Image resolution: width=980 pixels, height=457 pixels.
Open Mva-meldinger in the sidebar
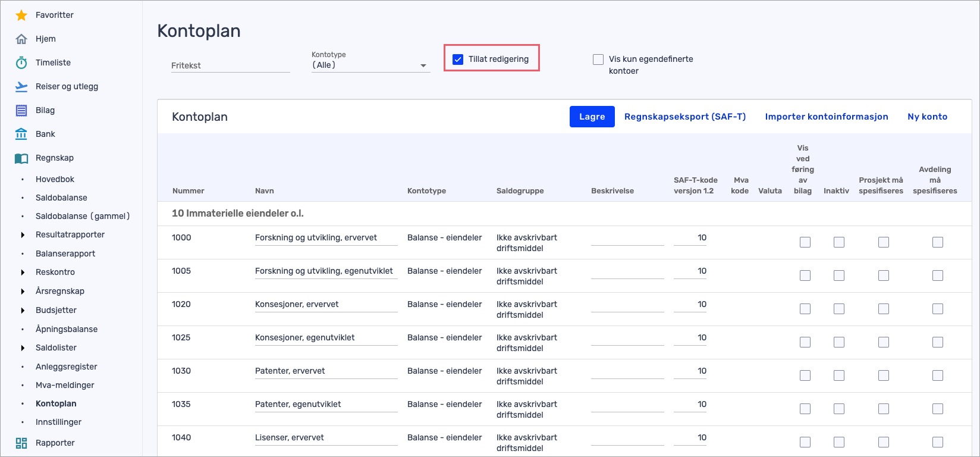65,385
